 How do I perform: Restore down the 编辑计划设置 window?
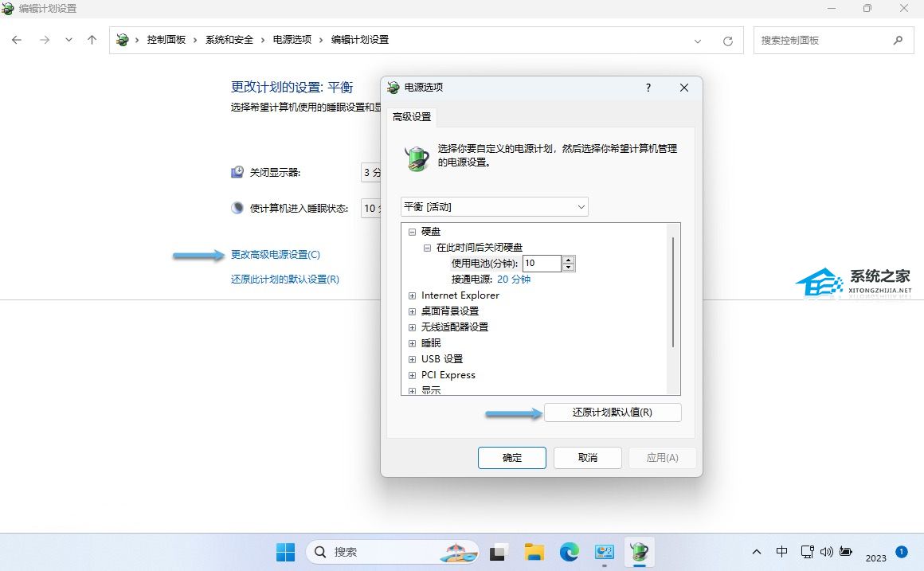(867, 8)
